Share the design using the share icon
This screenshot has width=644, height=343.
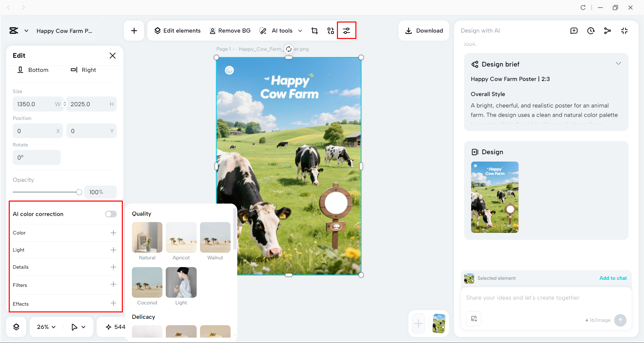(x=607, y=31)
